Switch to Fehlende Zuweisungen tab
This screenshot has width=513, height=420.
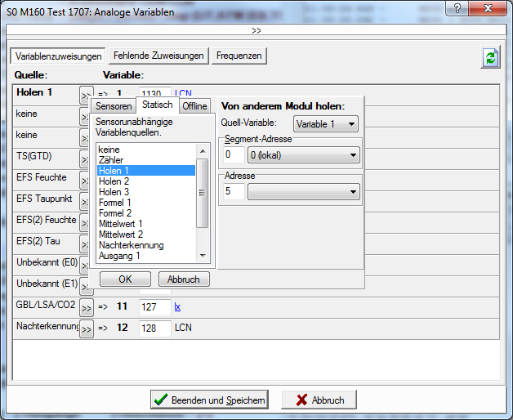pyautogui.click(x=158, y=56)
